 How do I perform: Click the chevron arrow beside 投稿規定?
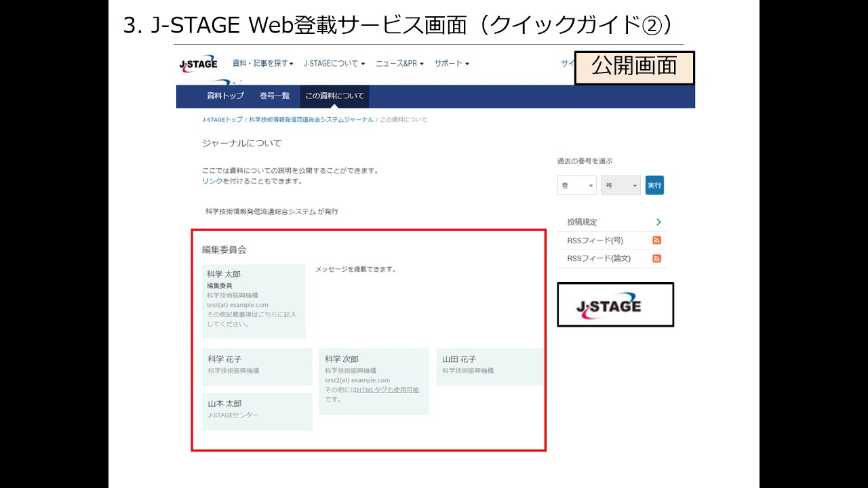[658, 222]
